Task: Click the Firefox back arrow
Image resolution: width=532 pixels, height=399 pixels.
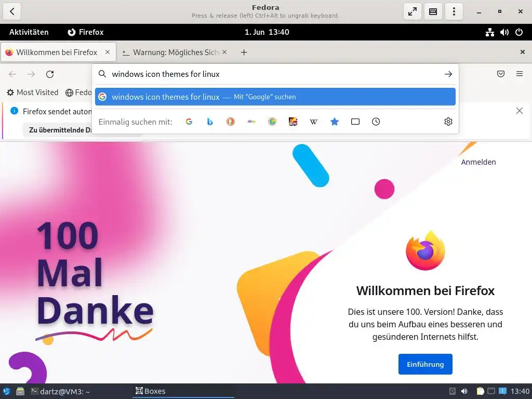Action: (x=12, y=74)
